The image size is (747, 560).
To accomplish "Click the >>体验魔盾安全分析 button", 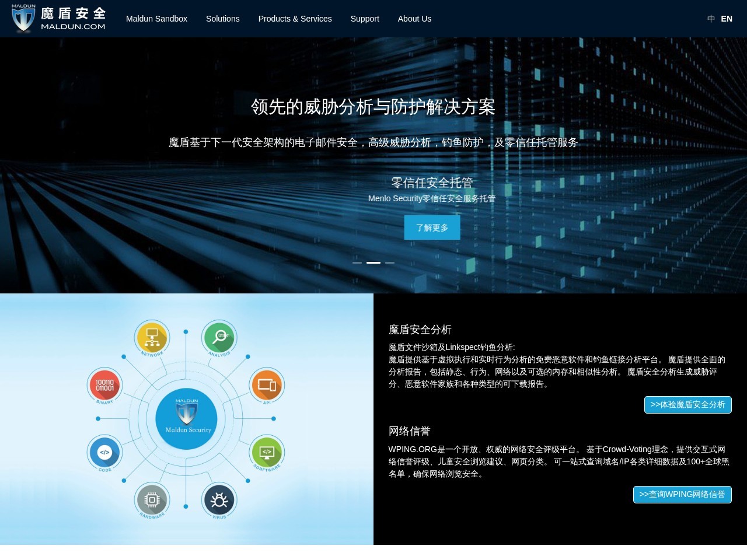I will point(687,404).
